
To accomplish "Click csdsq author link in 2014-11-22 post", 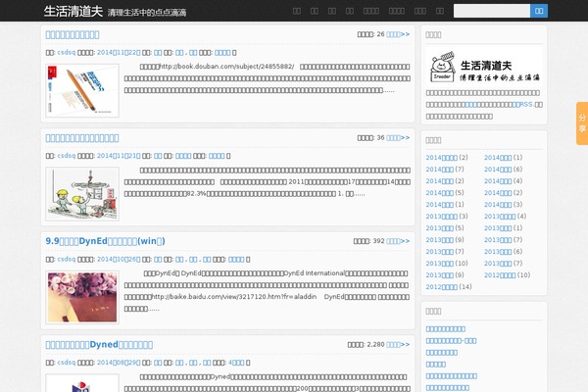I will [x=67, y=53].
